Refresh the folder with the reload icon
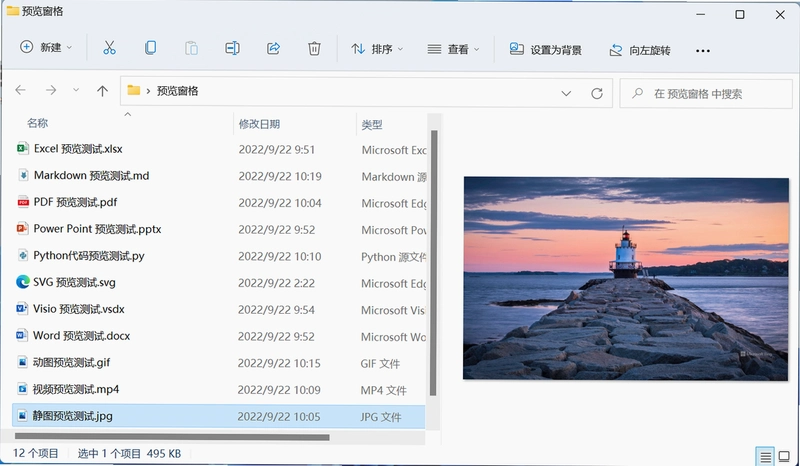Screen dimensions: 800x466 coord(597,93)
